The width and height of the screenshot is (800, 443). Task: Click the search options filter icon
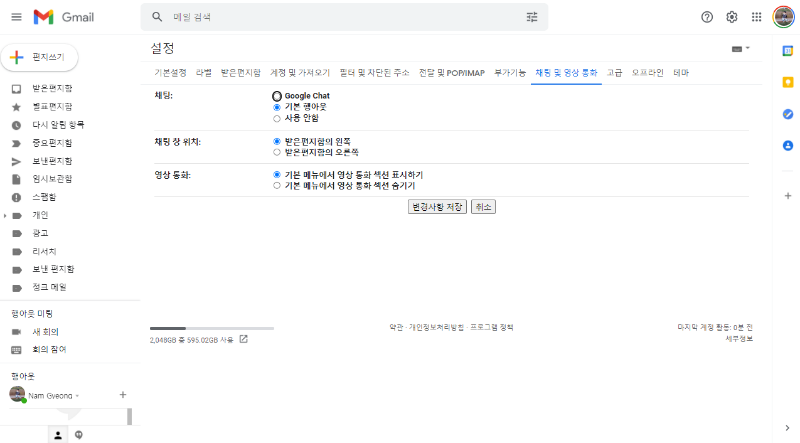click(x=531, y=17)
